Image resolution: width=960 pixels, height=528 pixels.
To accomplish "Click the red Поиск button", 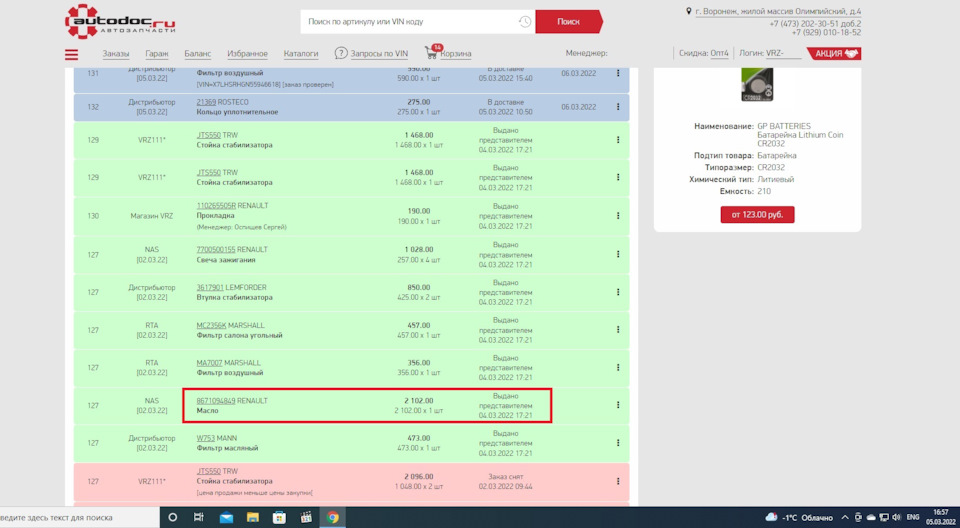I will click(568, 21).
